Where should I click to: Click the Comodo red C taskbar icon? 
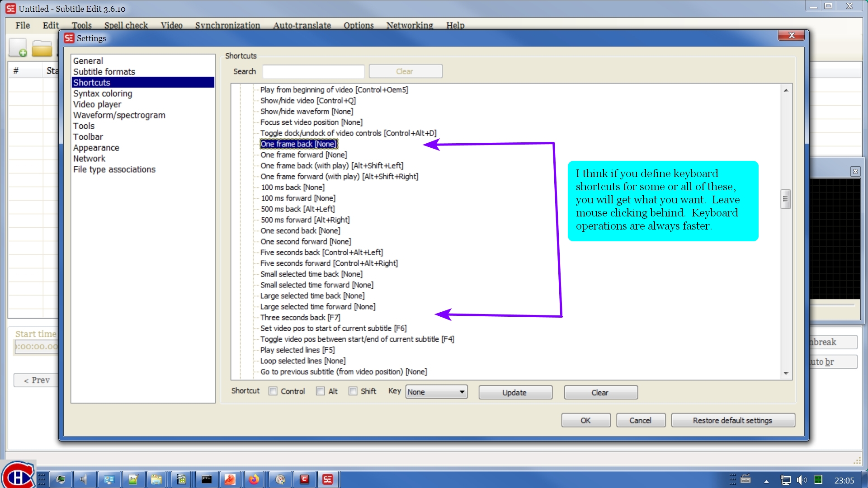coord(304,479)
